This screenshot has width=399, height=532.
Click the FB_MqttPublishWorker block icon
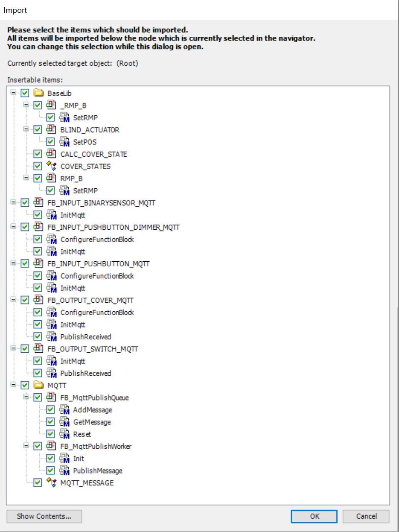click(x=51, y=446)
